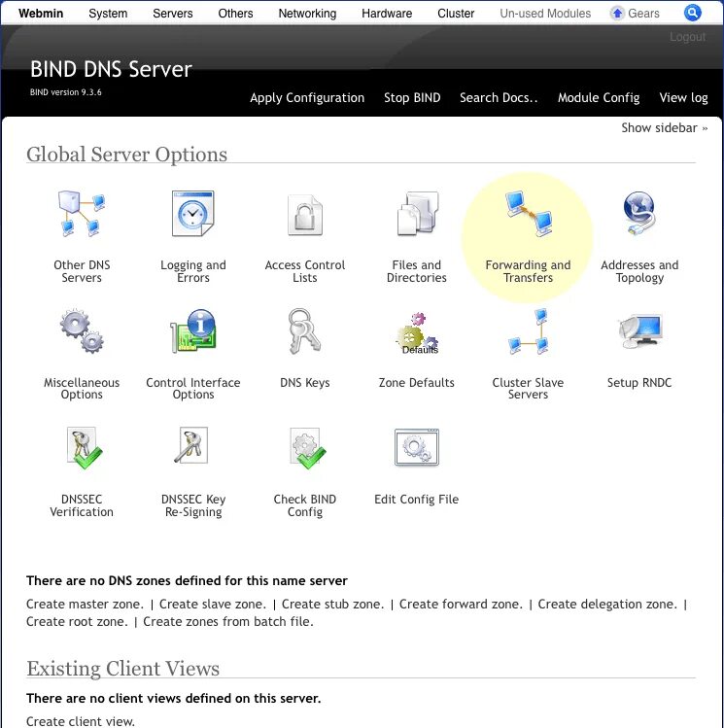Open the Setup RNDC monitor icon
724x728 pixels.
(x=640, y=331)
